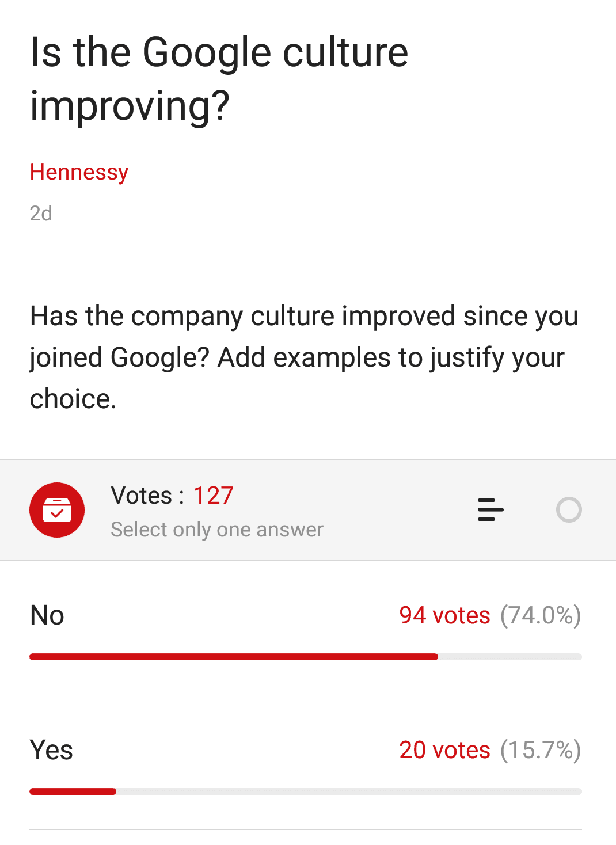Tap the poll description paragraph
This screenshot has width=616, height=845.
click(304, 357)
